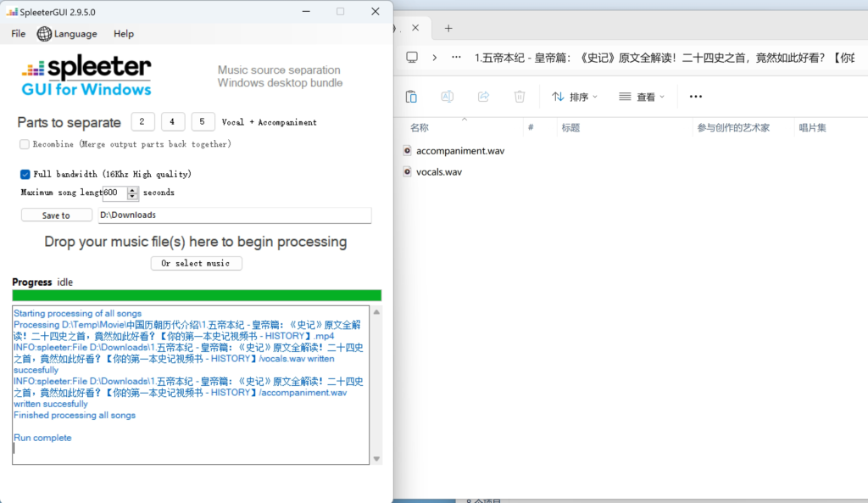Select 2 parts to separate
Screen dimensions: 868x503
point(142,122)
